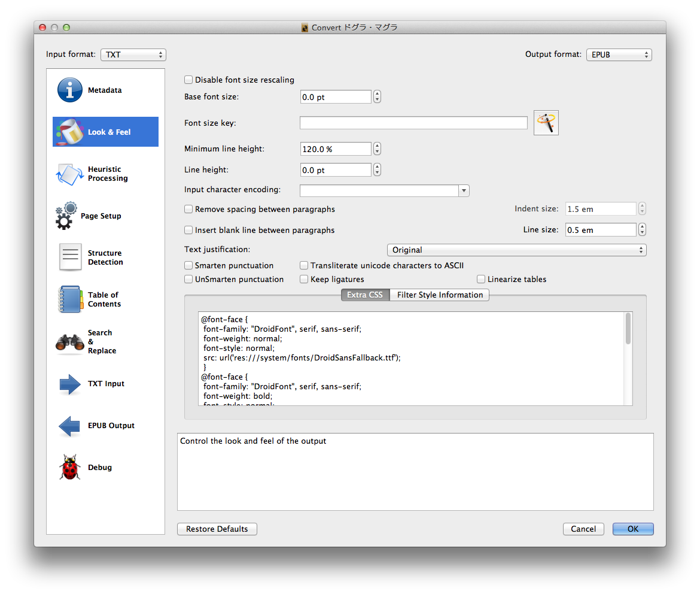Click the DroidSansFallback.ttf src line
This screenshot has width=700, height=594.
pyautogui.click(x=302, y=357)
